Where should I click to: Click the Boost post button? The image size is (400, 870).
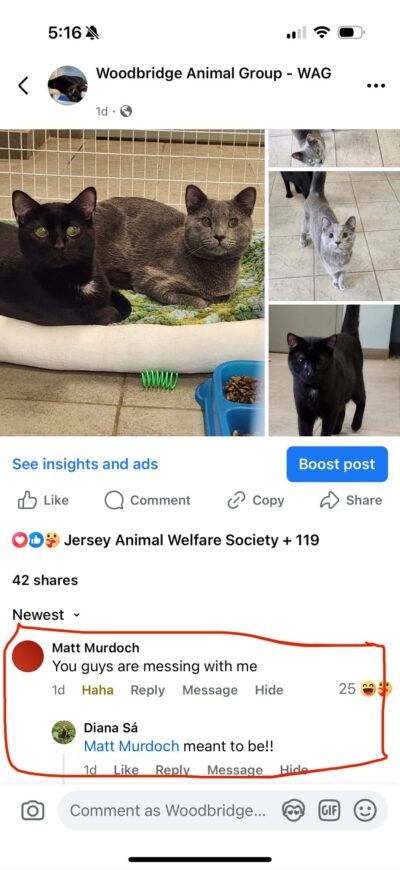[x=337, y=464]
